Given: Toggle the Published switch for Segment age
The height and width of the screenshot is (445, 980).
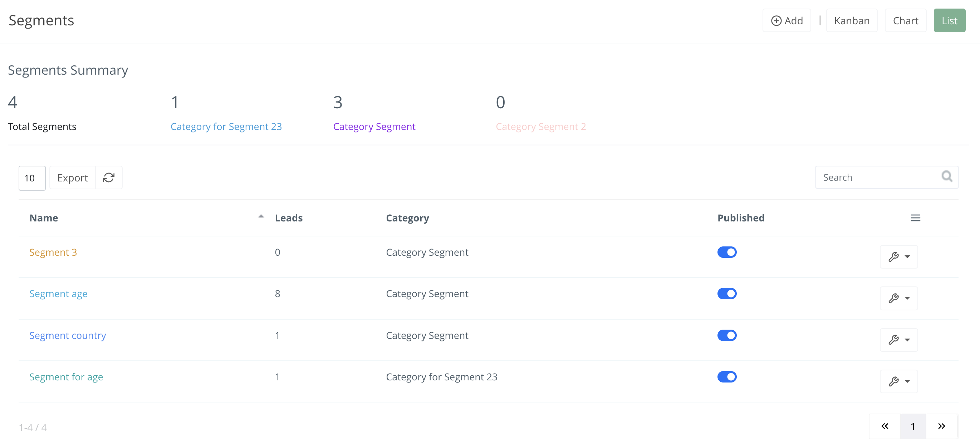Looking at the screenshot, I should [727, 293].
